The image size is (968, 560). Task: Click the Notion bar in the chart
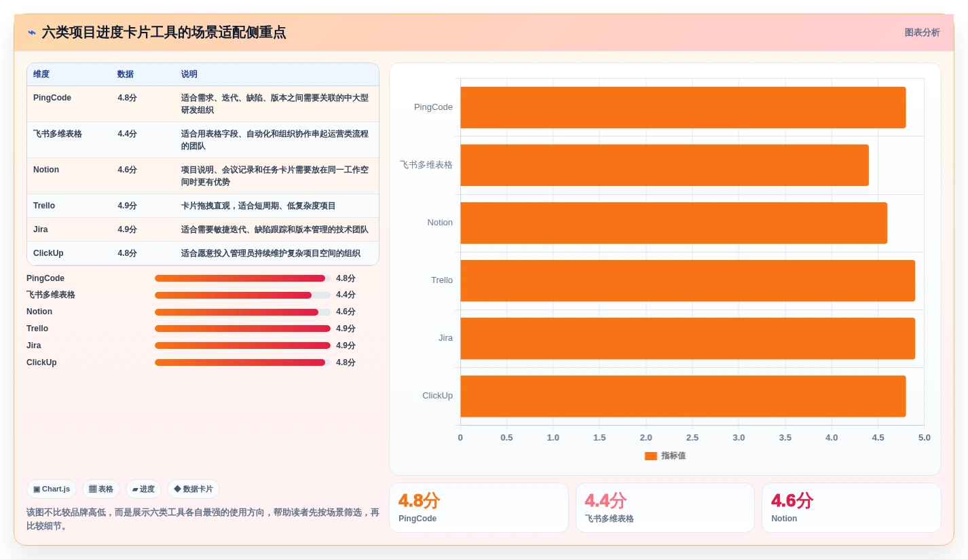pyautogui.click(x=673, y=223)
